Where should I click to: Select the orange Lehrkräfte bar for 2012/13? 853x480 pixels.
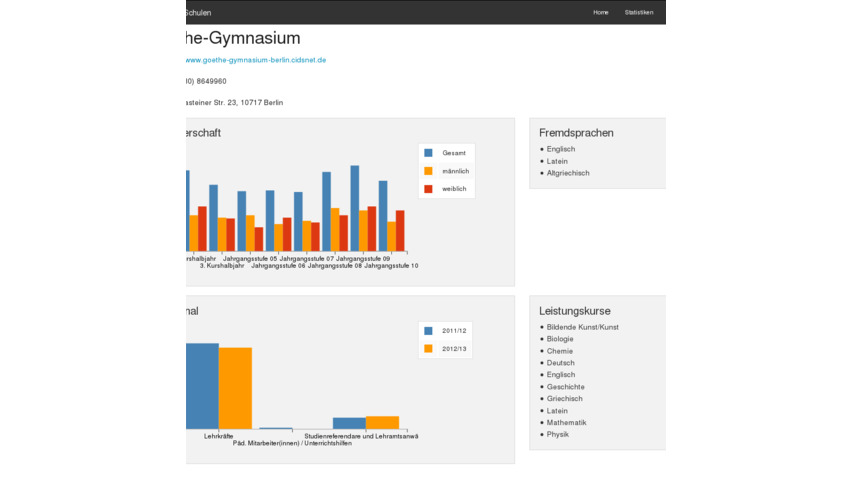coord(235,388)
